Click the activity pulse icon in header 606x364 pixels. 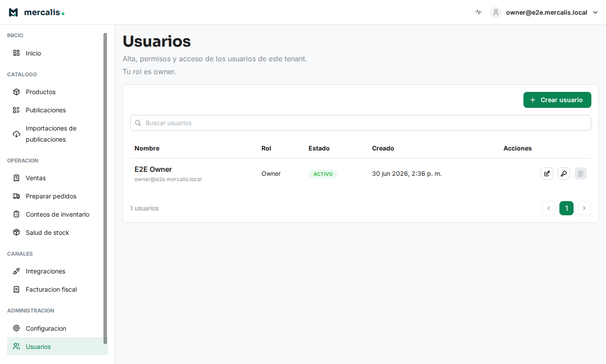pyautogui.click(x=478, y=12)
